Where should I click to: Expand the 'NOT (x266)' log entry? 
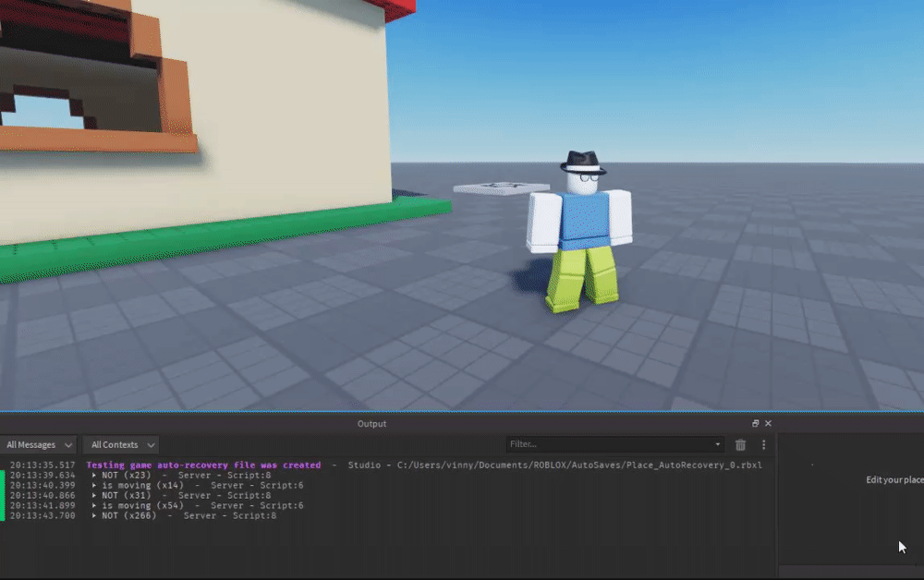click(93, 515)
